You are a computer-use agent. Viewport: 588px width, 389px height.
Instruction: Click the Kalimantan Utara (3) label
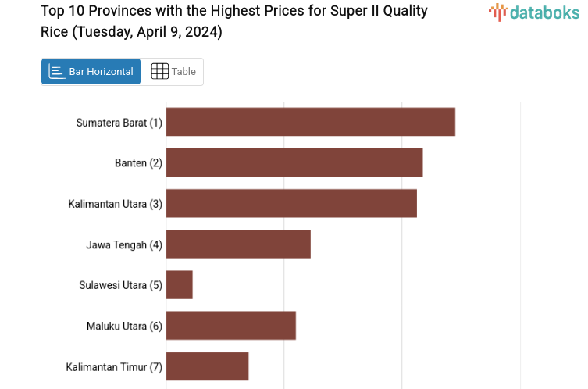[115, 204]
